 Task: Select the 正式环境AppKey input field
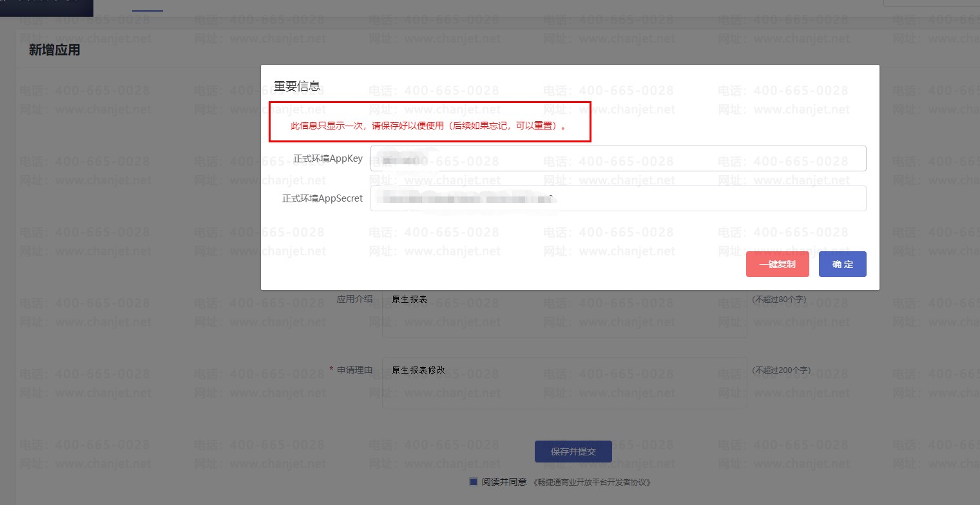click(618, 158)
